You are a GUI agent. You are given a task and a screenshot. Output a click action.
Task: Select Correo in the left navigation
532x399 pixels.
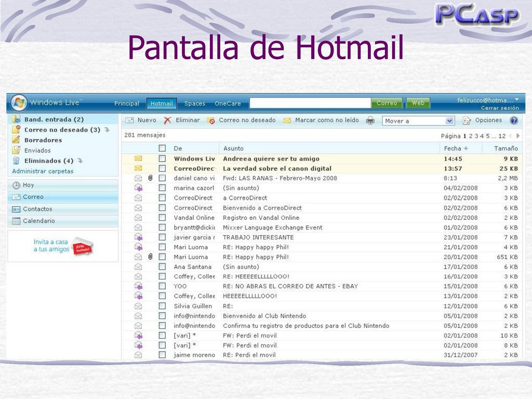tap(63, 197)
